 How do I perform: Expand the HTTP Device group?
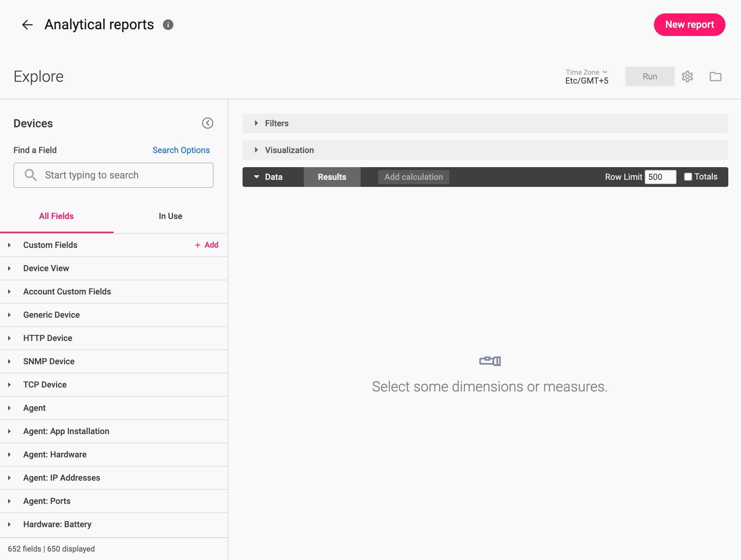click(114, 338)
